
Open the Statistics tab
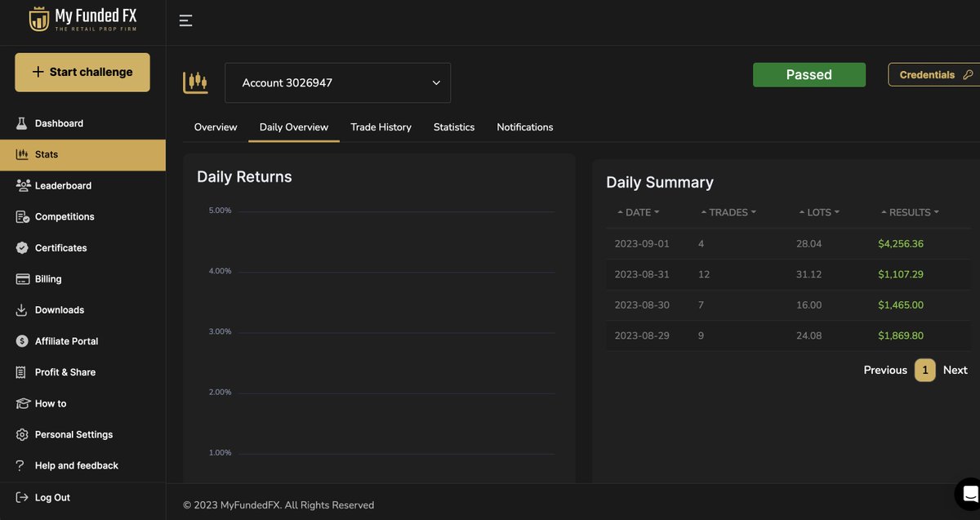click(454, 127)
